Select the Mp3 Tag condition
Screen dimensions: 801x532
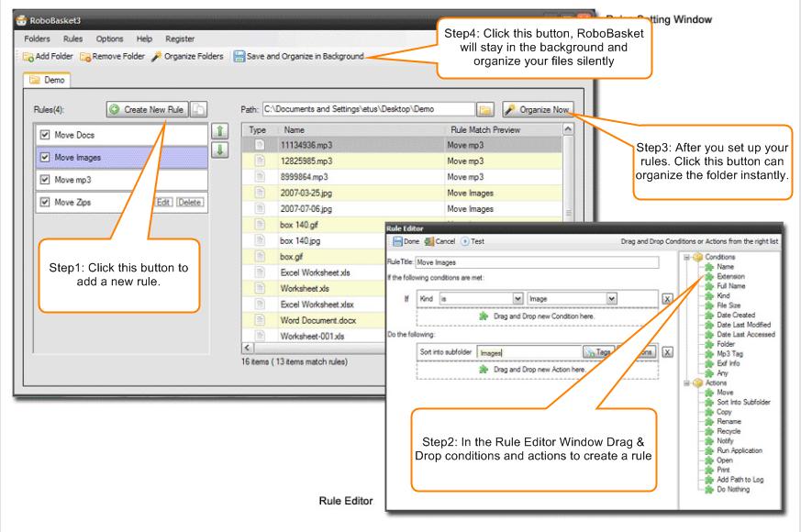coord(729,354)
